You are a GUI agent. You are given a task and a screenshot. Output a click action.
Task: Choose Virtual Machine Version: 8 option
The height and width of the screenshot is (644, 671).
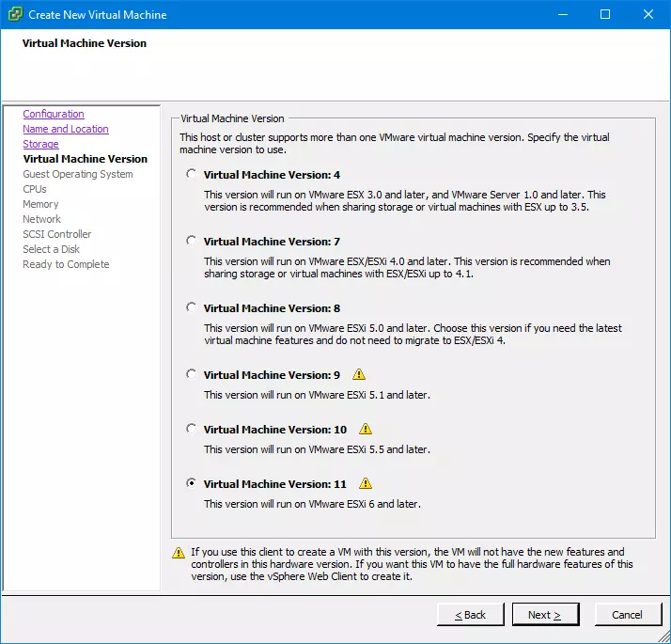(192, 307)
